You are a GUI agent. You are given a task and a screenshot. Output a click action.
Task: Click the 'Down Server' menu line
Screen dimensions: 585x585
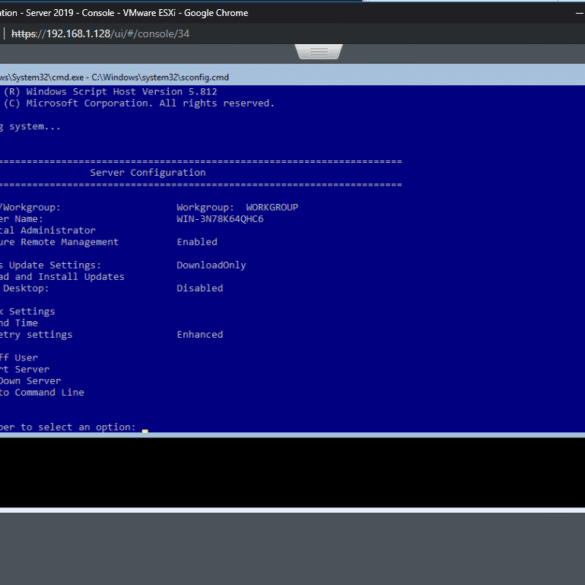(30, 381)
